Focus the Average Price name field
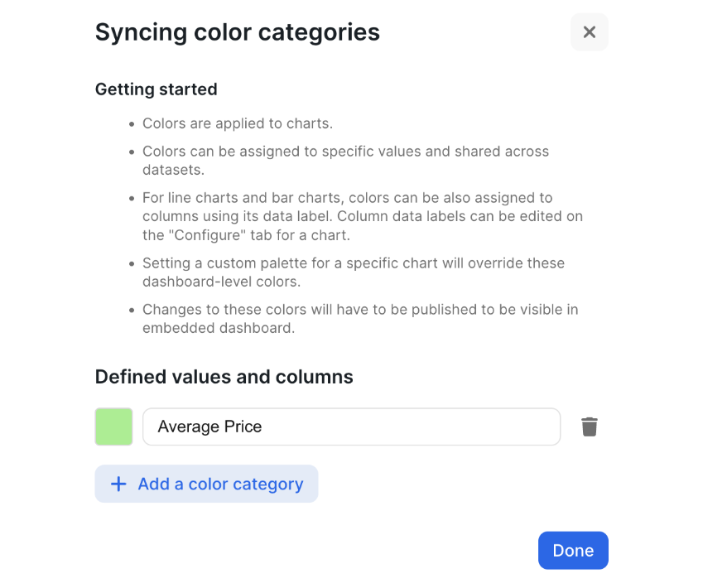Image resolution: width=727 pixels, height=588 pixels. point(351,427)
